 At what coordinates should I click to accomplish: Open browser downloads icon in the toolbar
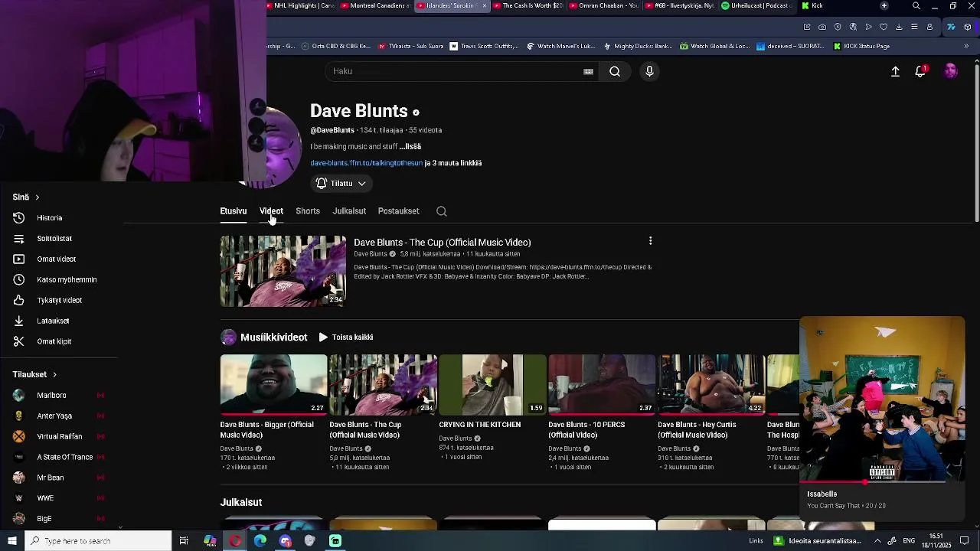(x=899, y=27)
